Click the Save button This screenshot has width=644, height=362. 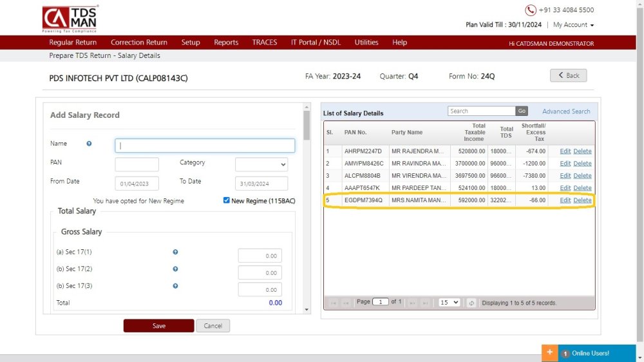tap(158, 326)
